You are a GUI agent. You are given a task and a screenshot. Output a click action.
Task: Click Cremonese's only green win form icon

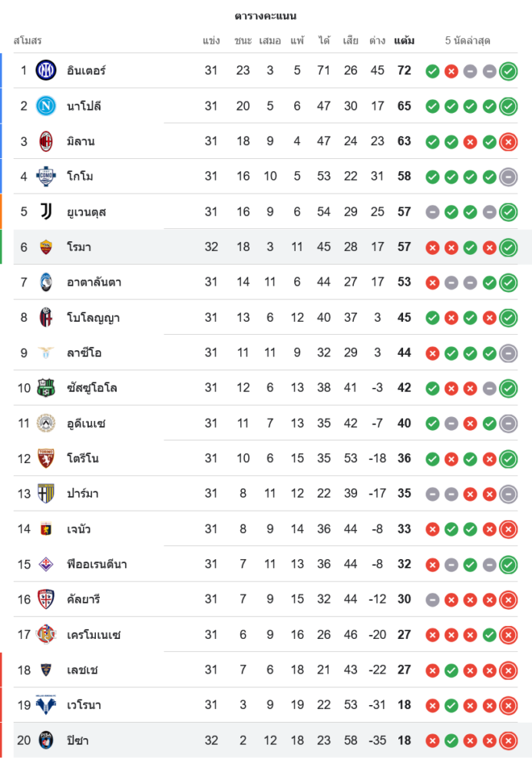489,635
